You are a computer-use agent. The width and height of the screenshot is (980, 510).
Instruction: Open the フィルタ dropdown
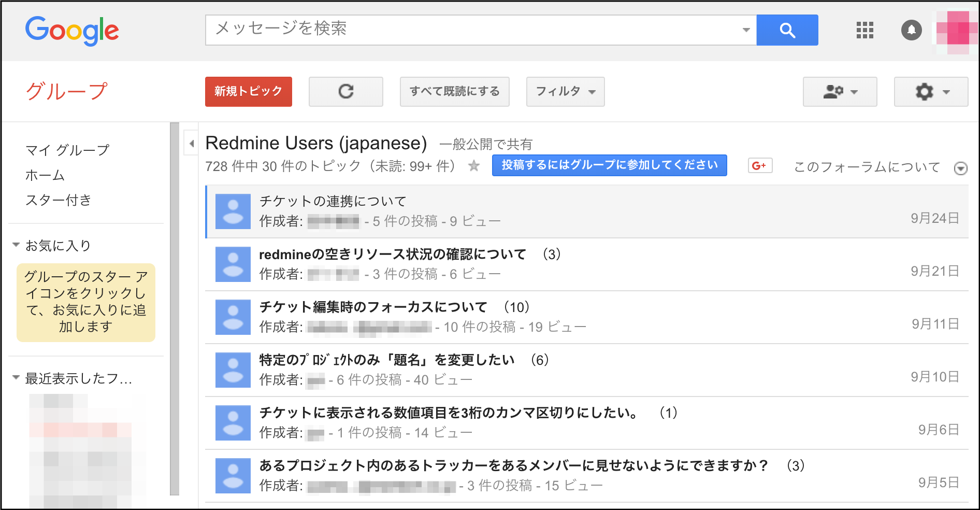click(565, 92)
